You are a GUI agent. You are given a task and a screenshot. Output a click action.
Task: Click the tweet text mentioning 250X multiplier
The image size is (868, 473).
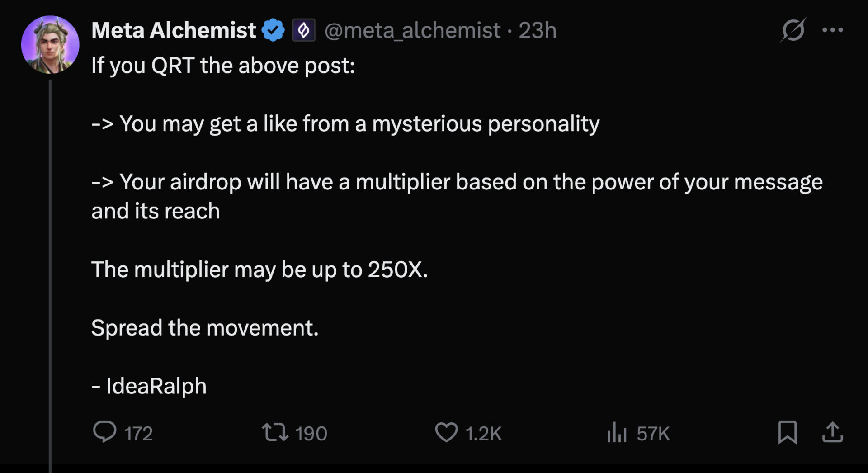click(259, 270)
